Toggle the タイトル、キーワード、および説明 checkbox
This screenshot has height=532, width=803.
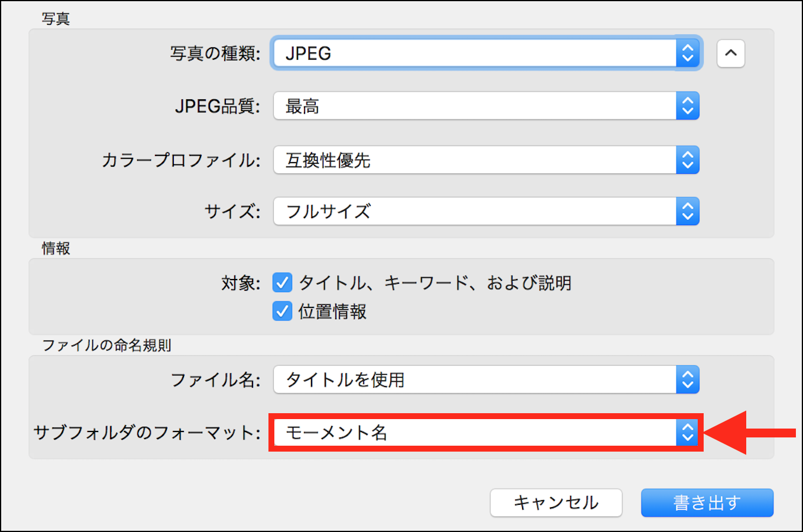coord(283,283)
